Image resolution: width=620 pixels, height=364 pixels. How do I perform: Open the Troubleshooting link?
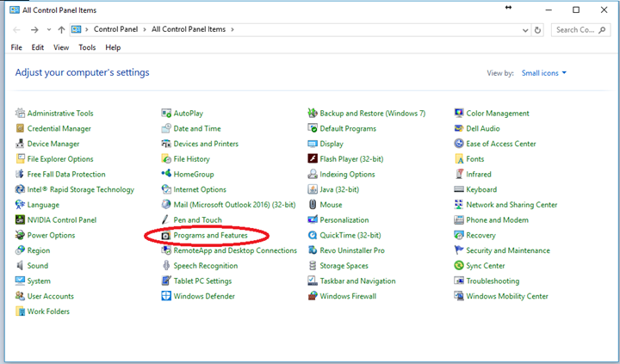click(x=493, y=281)
